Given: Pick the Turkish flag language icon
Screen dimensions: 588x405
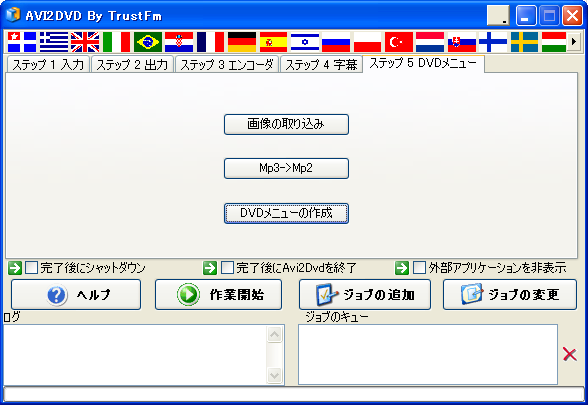Looking at the screenshot, I should click(x=399, y=42).
